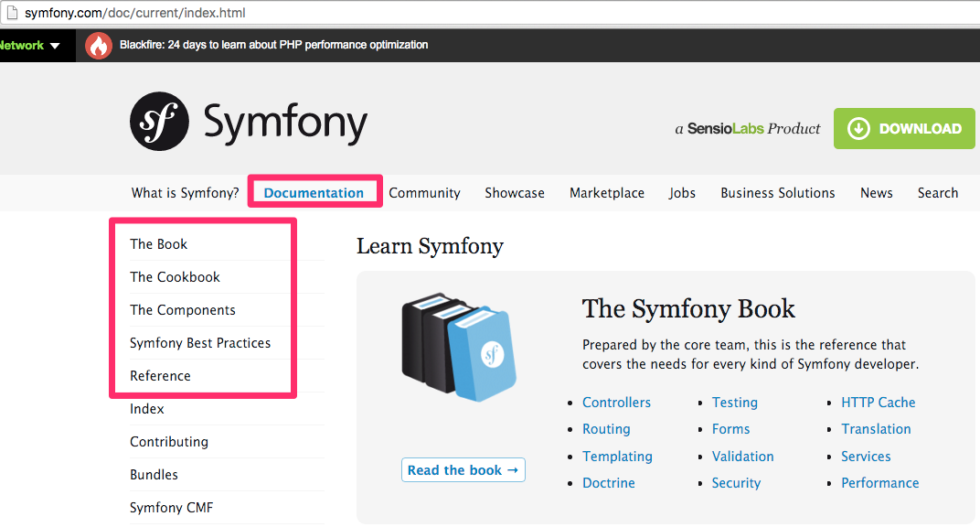980x527 pixels.
Task: Open the HTTP Cache chapter link
Action: pos(878,403)
